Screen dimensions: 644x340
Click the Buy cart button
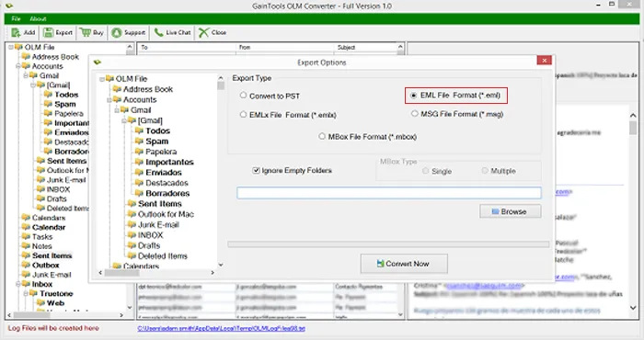point(92,32)
